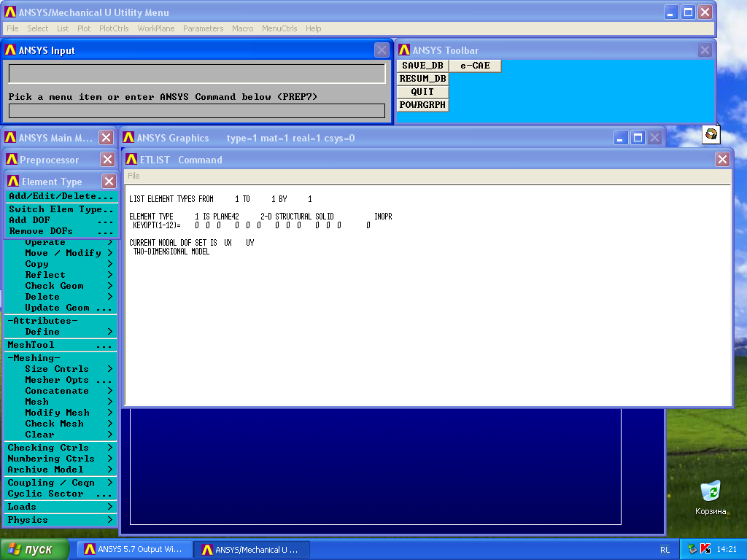
Task: Click the SAVE_DB toolbar button
Action: tap(422, 66)
